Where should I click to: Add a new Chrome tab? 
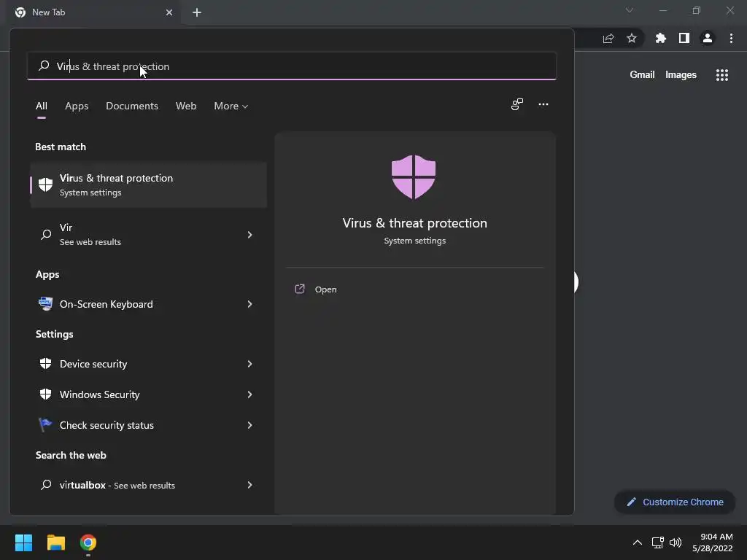[x=197, y=12]
